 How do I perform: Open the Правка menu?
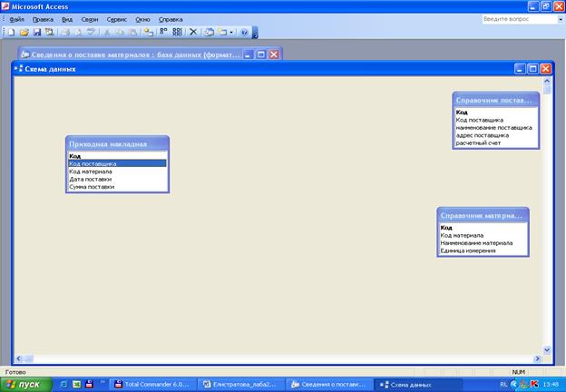click(43, 19)
